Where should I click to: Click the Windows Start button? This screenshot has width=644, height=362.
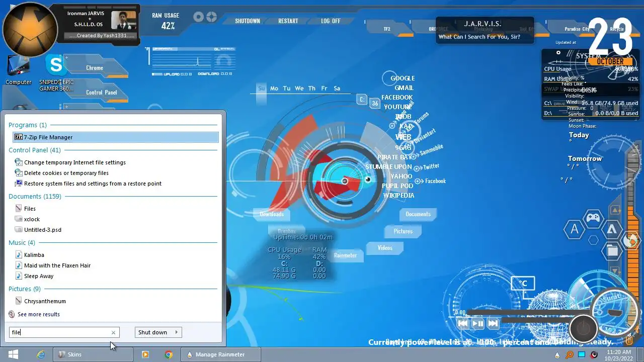[x=14, y=354]
